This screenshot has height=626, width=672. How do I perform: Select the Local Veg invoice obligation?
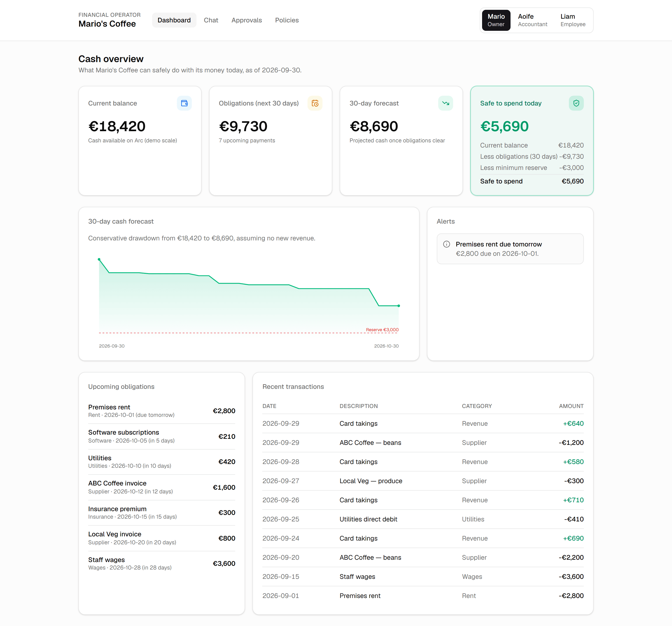pyautogui.click(x=161, y=538)
